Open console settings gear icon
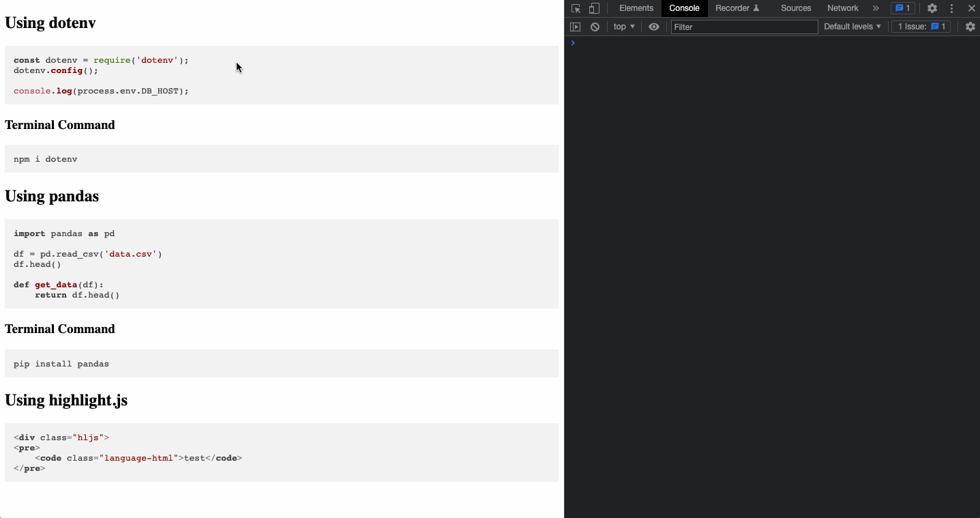The image size is (980, 518). (x=970, y=27)
